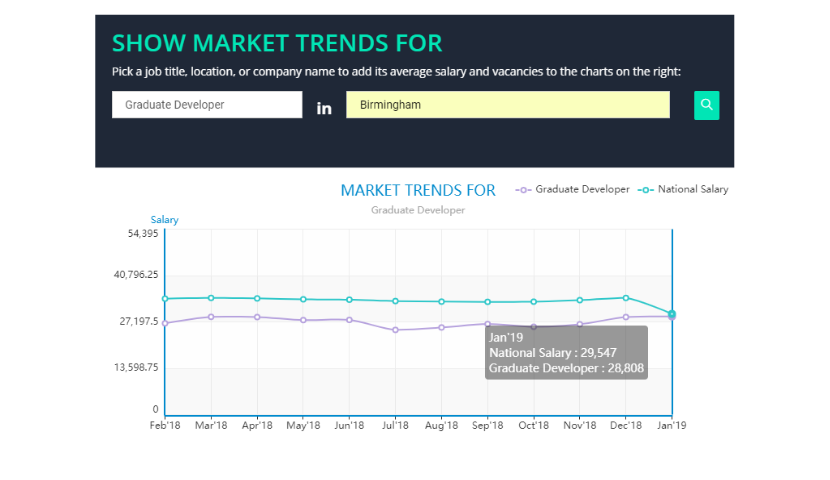The width and height of the screenshot is (830, 480).
Task: Toggle the Graduate Developer legend series
Action: [572, 189]
